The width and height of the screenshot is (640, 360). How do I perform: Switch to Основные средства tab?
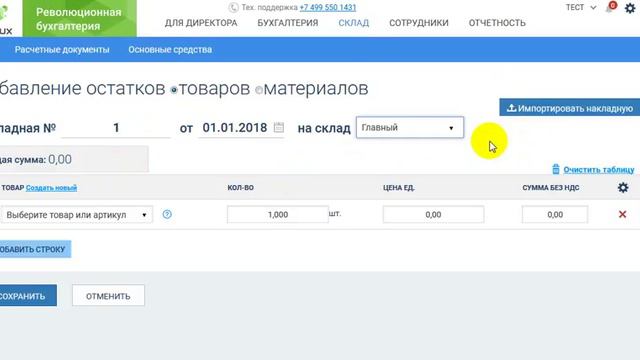pos(170,50)
